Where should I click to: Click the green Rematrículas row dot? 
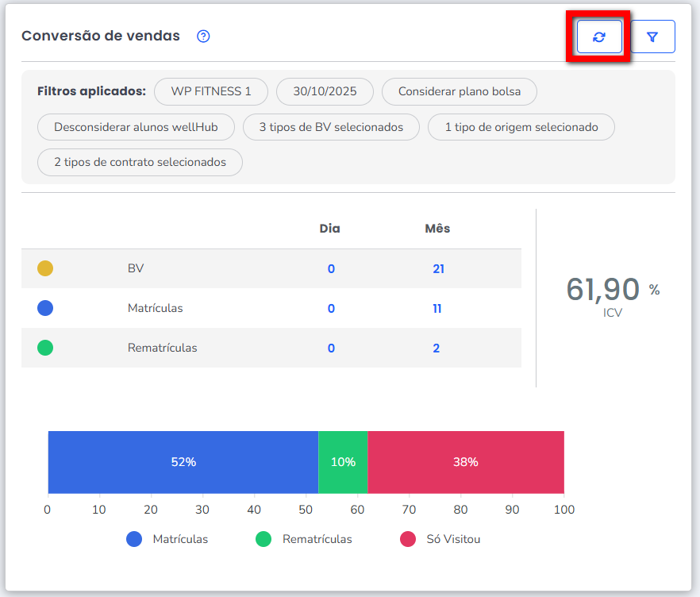pos(45,348)
